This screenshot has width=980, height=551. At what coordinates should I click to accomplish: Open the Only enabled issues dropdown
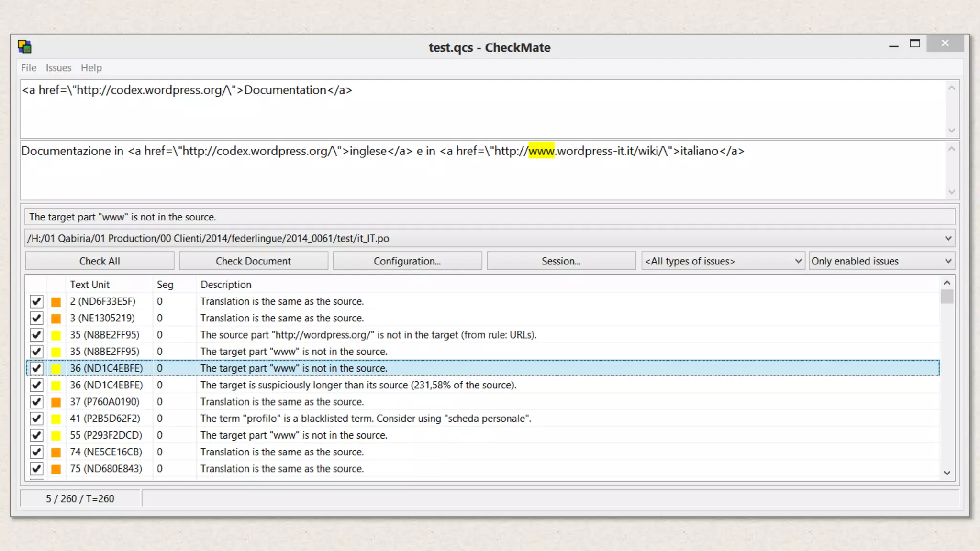pos(948,261)
